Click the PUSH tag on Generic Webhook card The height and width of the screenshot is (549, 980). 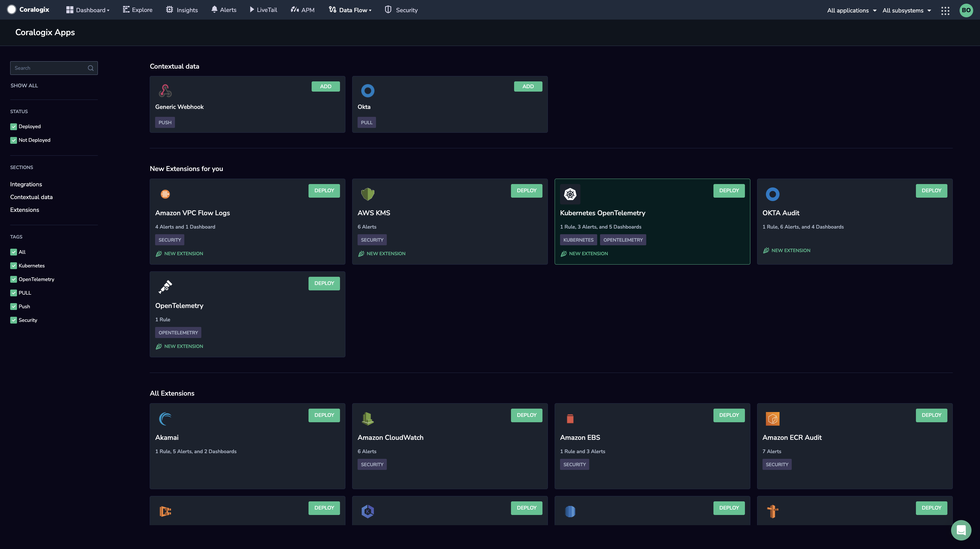click(x=165, y=123)
